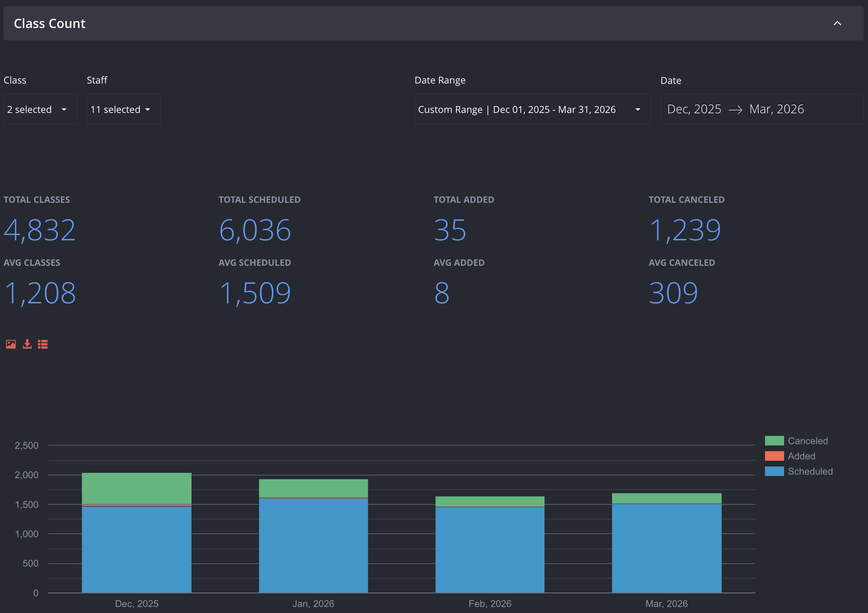The width and height of the screenshot is (868, 613).
Task: Click the Dec, 2025 start date field
Action: pyautogui.click(x=694, y=109)
